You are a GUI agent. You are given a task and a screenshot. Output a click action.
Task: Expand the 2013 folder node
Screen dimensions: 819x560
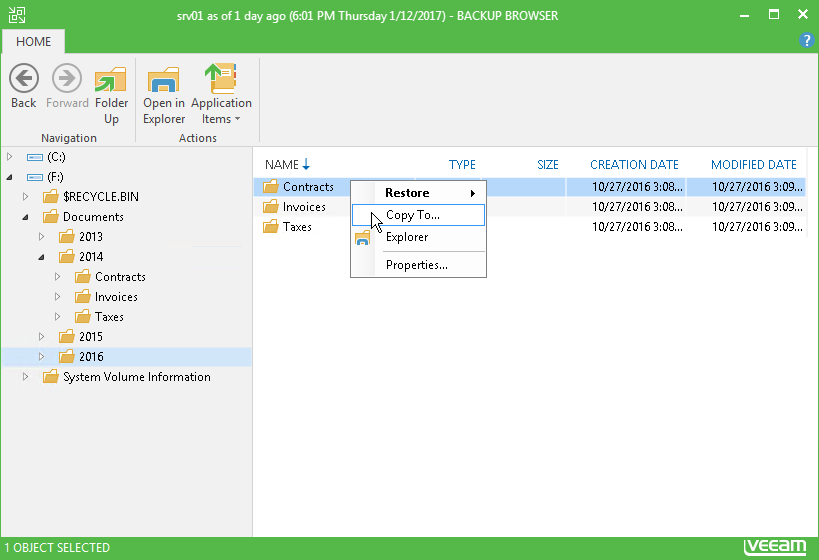(x=41, y=237)
